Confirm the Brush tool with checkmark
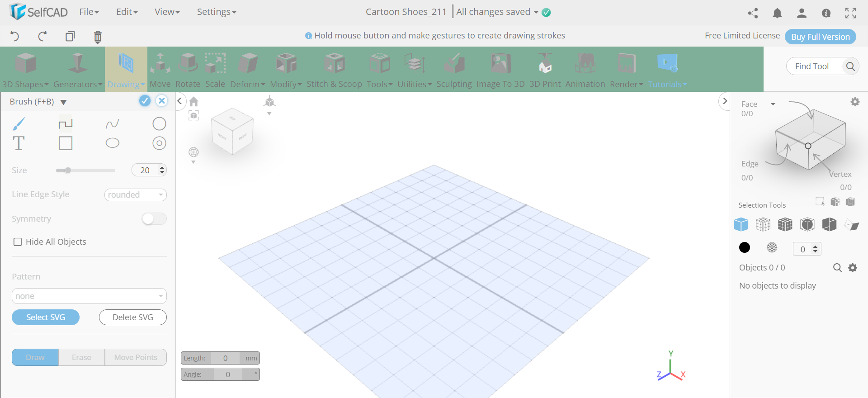Viewport: 868px width, 398px height. 145,101
